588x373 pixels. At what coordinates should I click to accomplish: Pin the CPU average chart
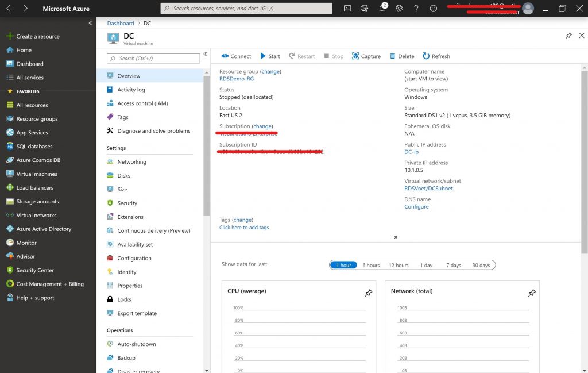click(368, 293)
